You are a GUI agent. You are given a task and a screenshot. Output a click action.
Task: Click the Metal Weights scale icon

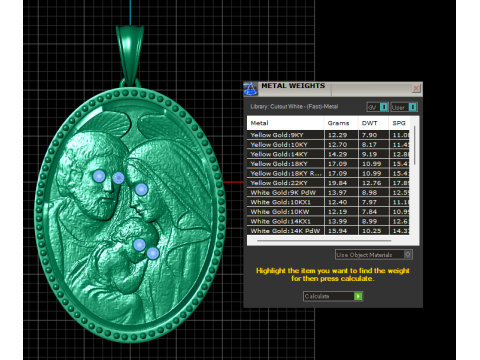point(250,89)
